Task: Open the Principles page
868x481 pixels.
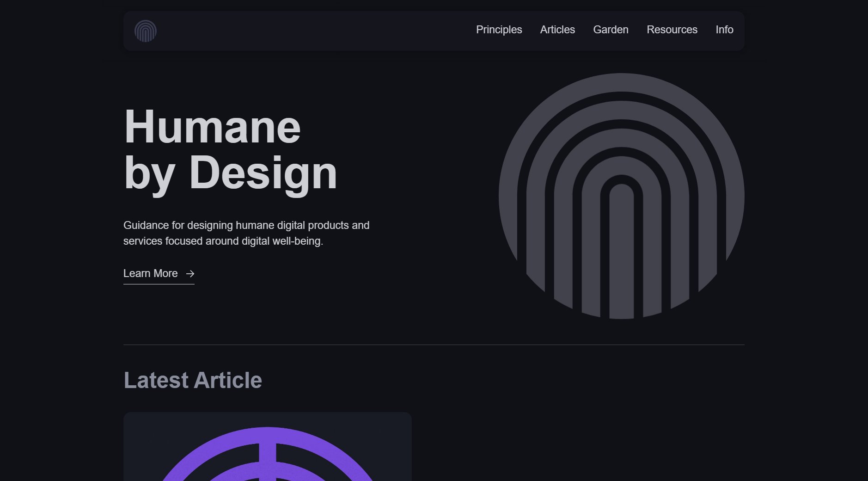Action: (499, 30)
